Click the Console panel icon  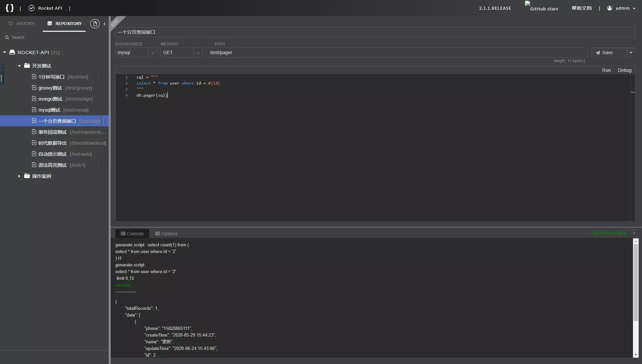point(123,233)
